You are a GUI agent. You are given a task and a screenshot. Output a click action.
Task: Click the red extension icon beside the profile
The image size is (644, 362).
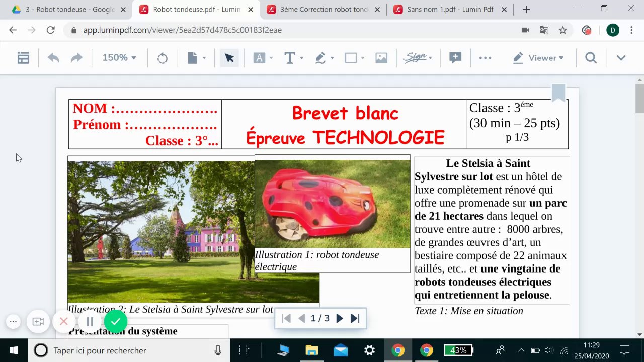click(x=586, y=30)
